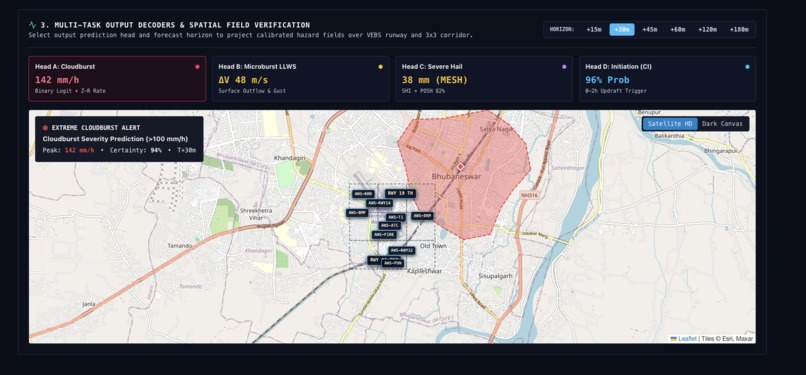Click the yellow dot on Head B card
806x375 pixels.
(x=380, y=67)
